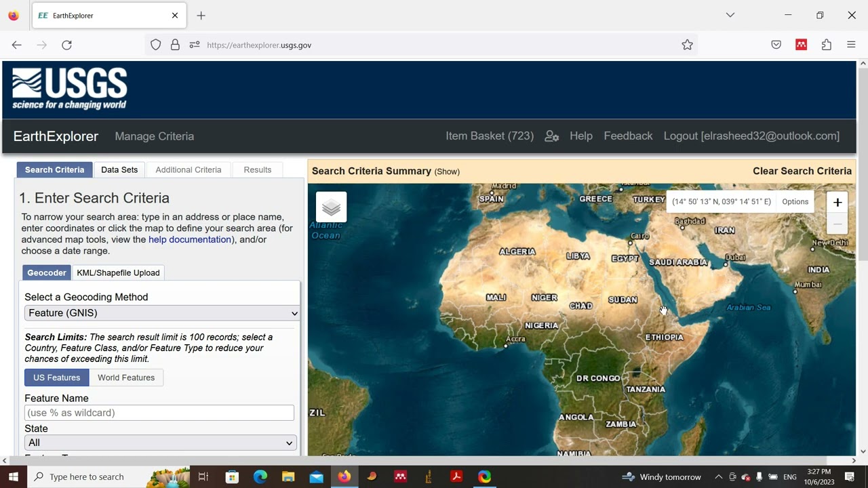The height and width of the screenshot is (488, 868).
Task: Zoom in with the map plus button
Action: pyautogui.click(x=837, y=203)
